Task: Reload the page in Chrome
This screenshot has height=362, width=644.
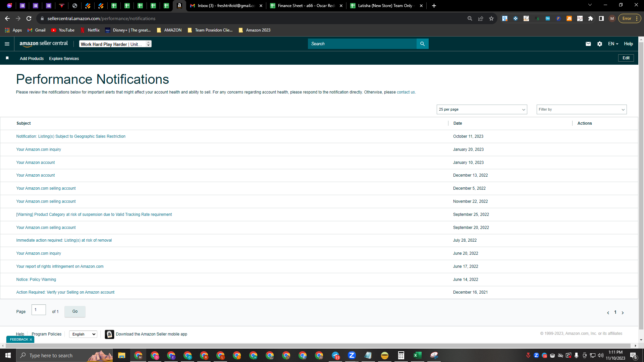Action: (29, 18)
